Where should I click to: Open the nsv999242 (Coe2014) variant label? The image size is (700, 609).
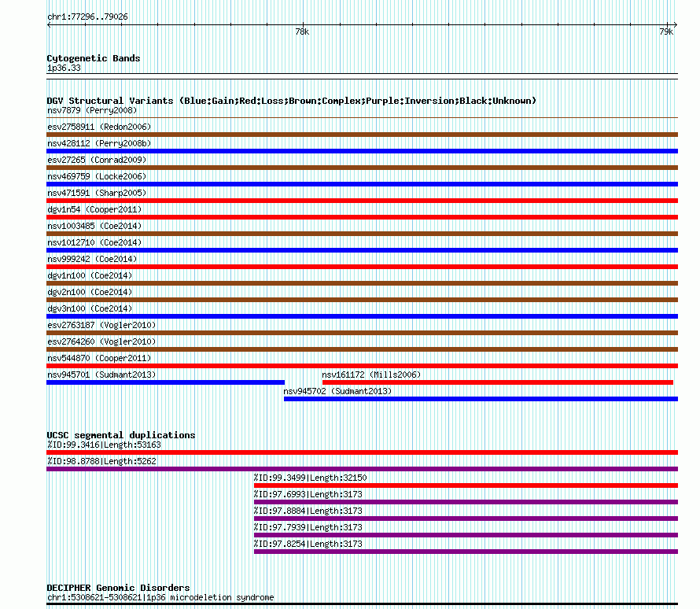pyautogui.click(x=92, y=259)
